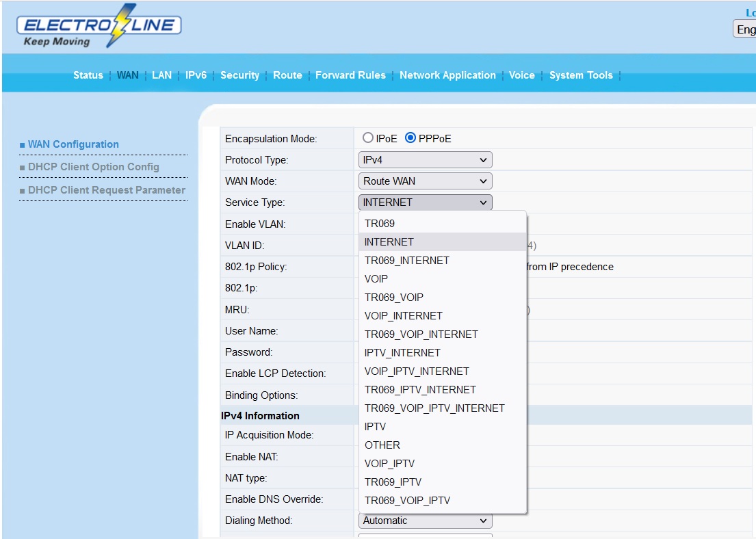Open the Protocol Type dropdown

click(x=425, y=160)
